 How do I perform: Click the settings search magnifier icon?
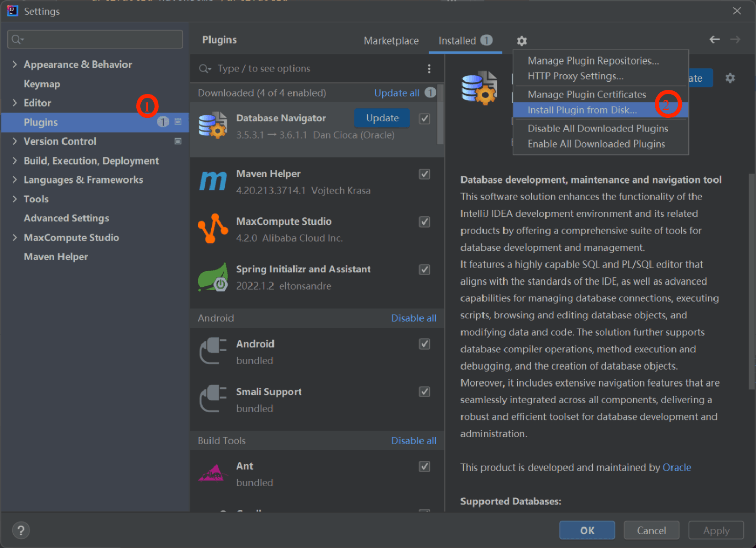point(17,39)
